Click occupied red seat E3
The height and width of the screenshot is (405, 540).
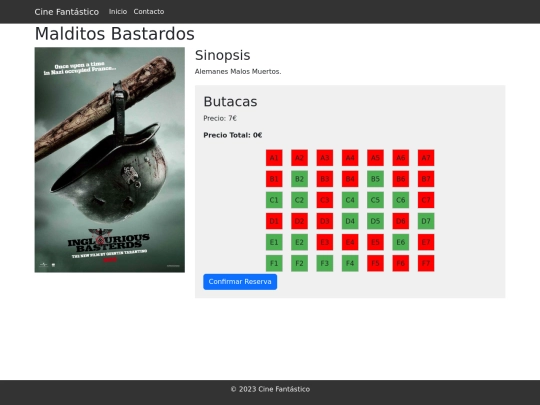tap(325, 242)
